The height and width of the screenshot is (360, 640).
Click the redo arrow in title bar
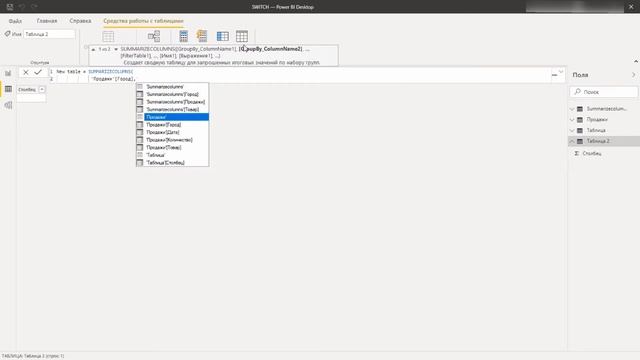[34, 7]
